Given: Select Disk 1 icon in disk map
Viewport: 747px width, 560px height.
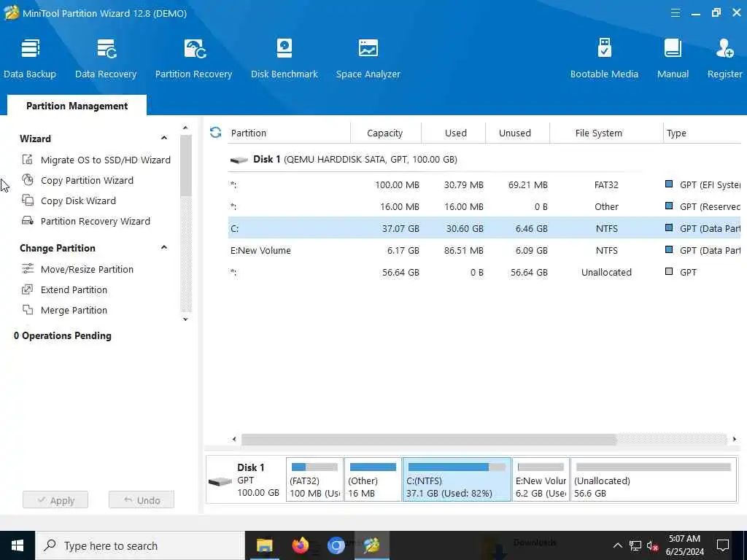Looking at the screenshot, I should tap(220, 481).
